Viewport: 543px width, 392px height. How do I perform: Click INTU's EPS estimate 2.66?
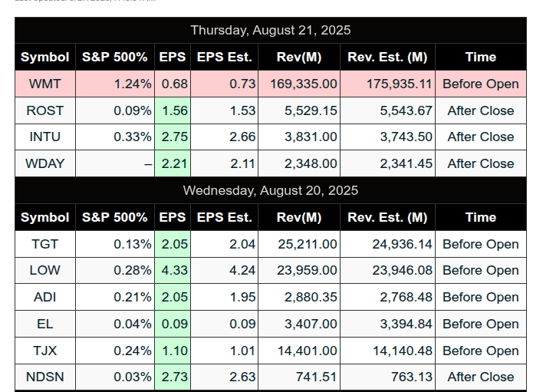(225, 137)
